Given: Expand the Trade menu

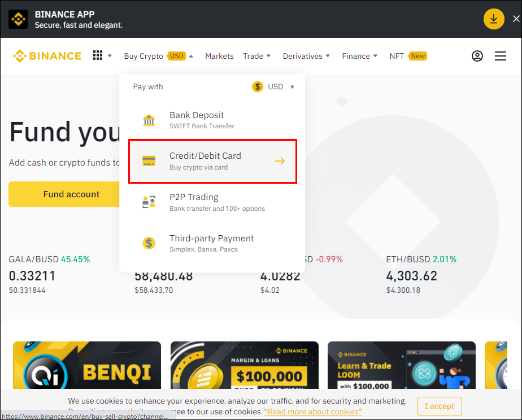Looking at the screenshot, I should coord(256,56).
